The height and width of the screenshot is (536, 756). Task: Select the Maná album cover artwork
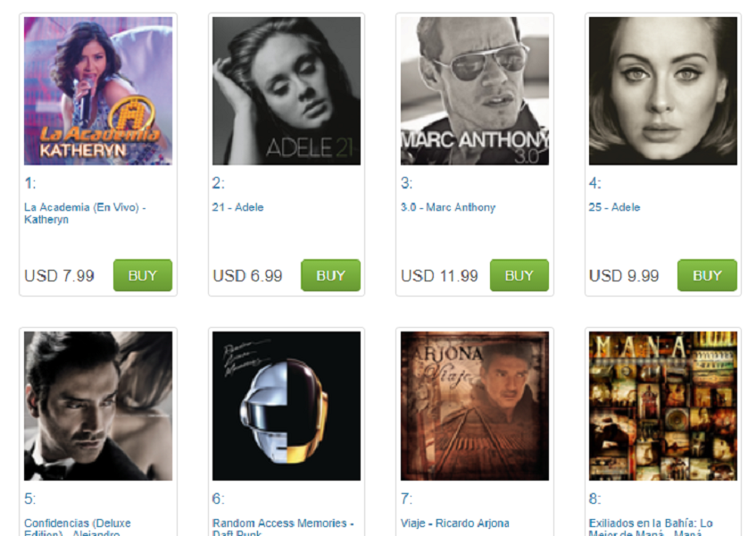coord(663,406)
